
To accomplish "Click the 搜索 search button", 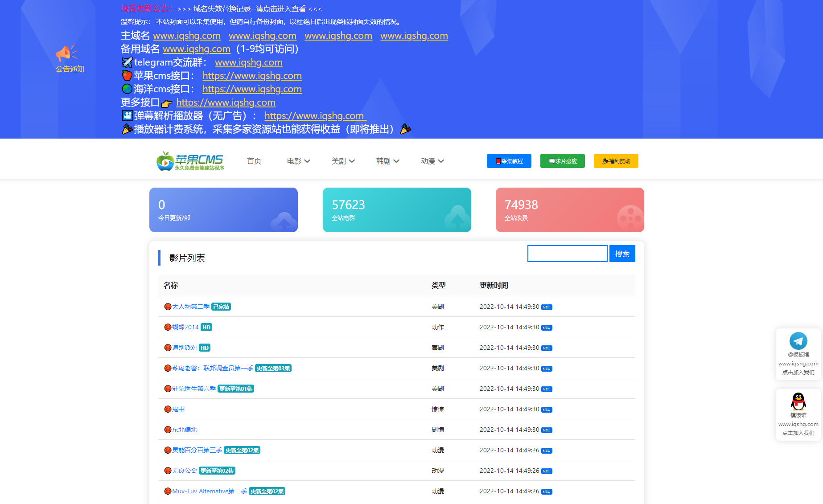I will pyautogui.click(x=622, y=253).
